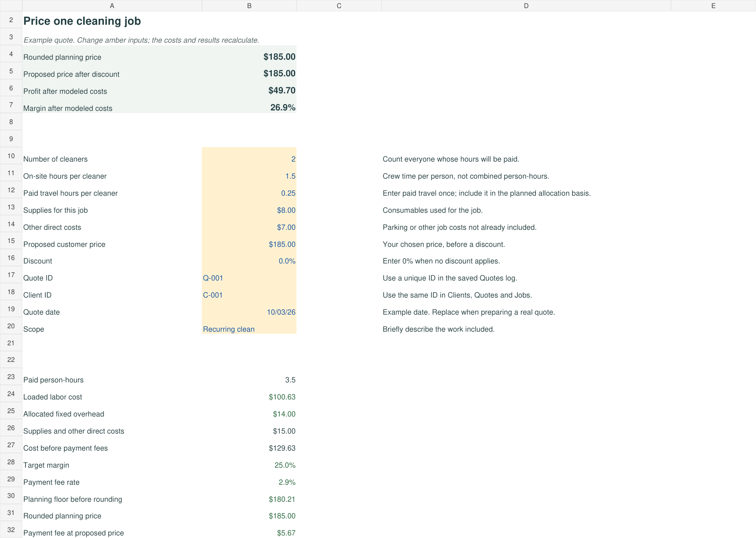
Task: Select the Proposed price after discount summary value
Action: coord(279,73)
